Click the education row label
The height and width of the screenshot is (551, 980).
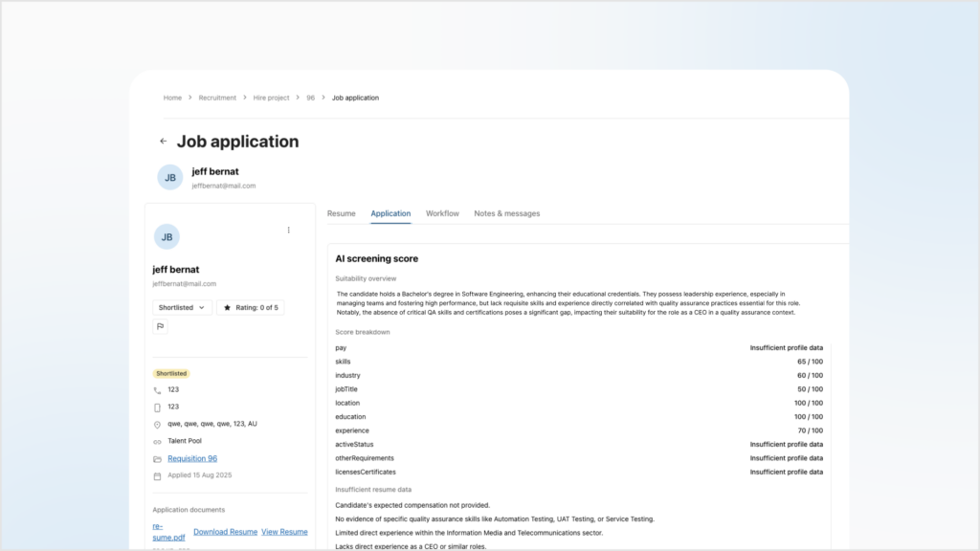coord(350,417)
